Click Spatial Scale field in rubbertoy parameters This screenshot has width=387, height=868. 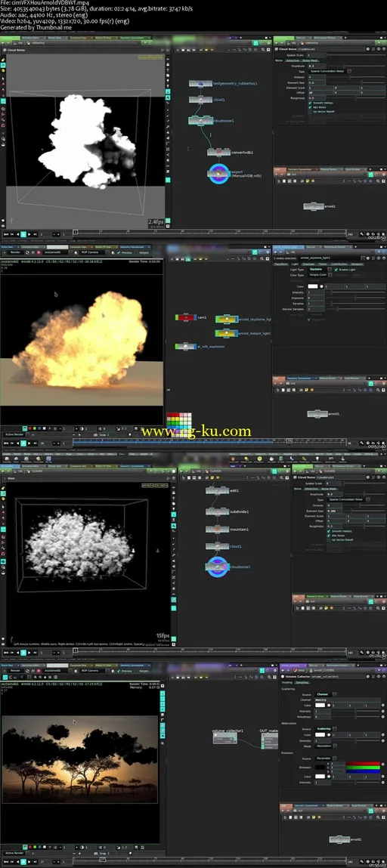317,55
